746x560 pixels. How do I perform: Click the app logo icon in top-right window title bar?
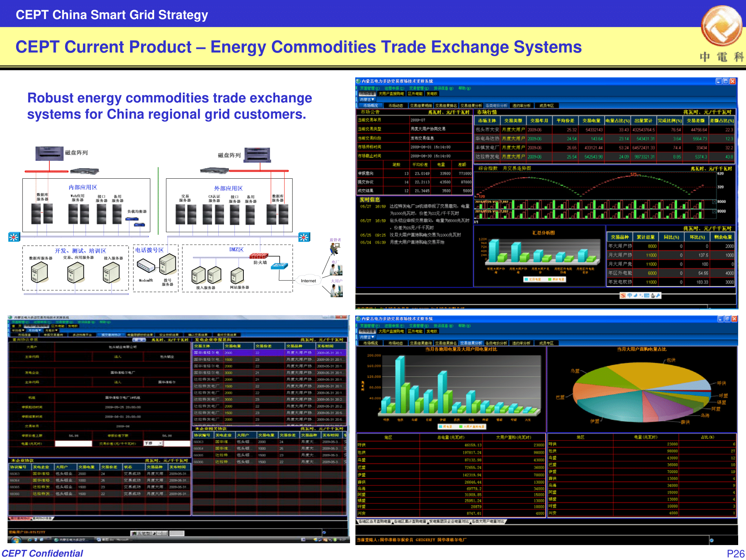358,81
